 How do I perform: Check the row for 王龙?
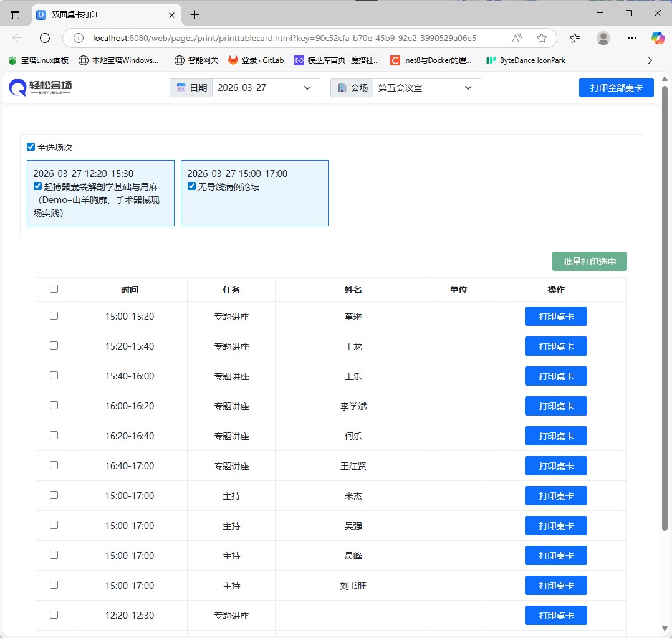[x=54, y=346]
